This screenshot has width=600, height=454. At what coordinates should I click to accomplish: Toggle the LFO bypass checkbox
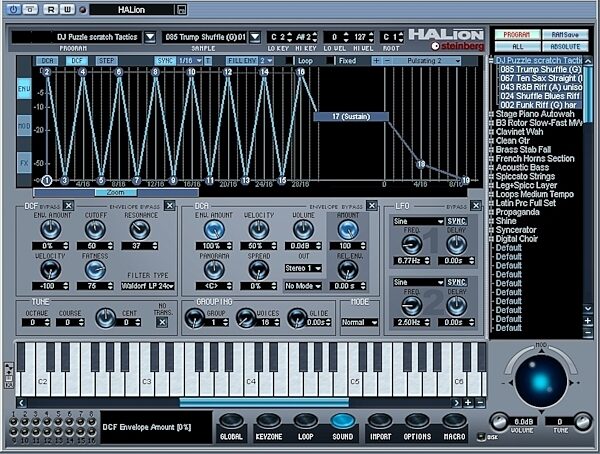[x=476, y=206]
